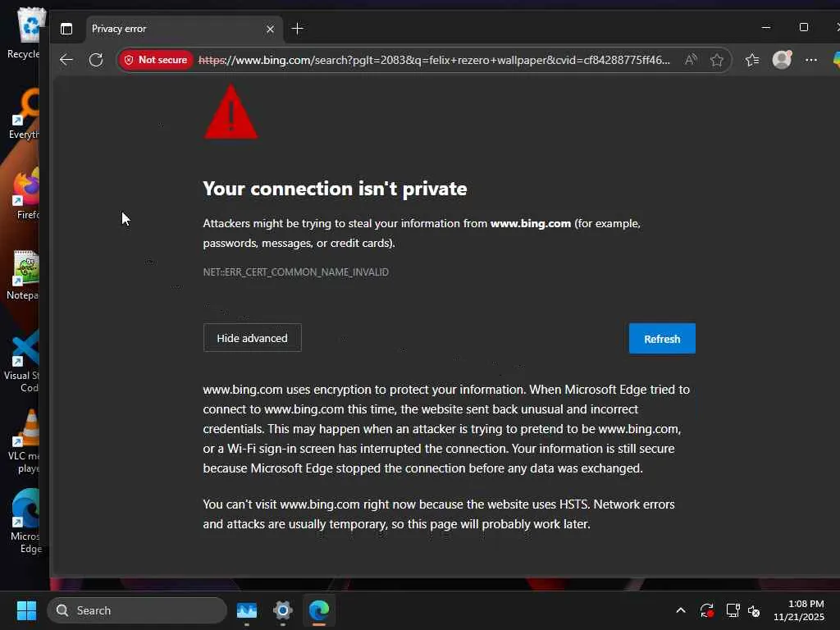840x630 pixels.
Task: Select the Firefox desktop shortcut
Action: coord(25,194)
